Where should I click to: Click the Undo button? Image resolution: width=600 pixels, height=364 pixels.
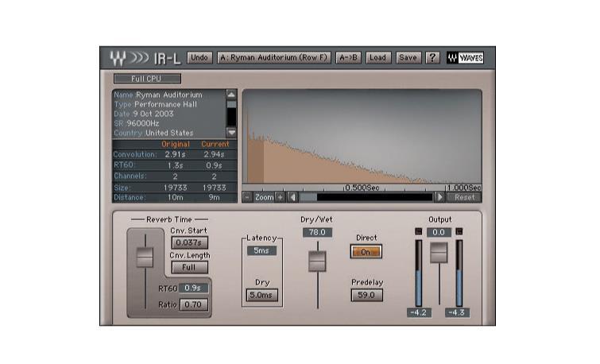[200, 58]
